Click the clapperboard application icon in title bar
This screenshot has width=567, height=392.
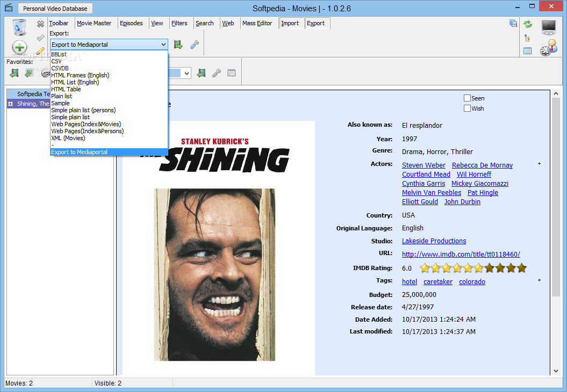[x=8, y=7]
